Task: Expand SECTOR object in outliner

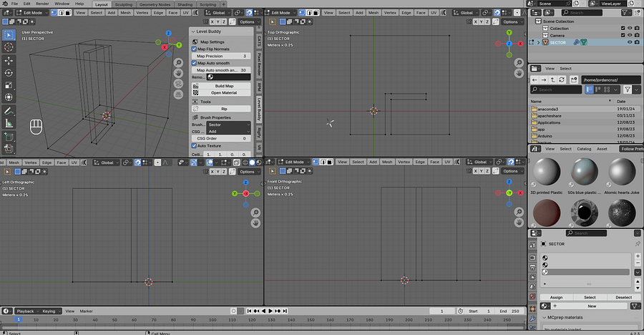Action: click(x=538, y=42)
